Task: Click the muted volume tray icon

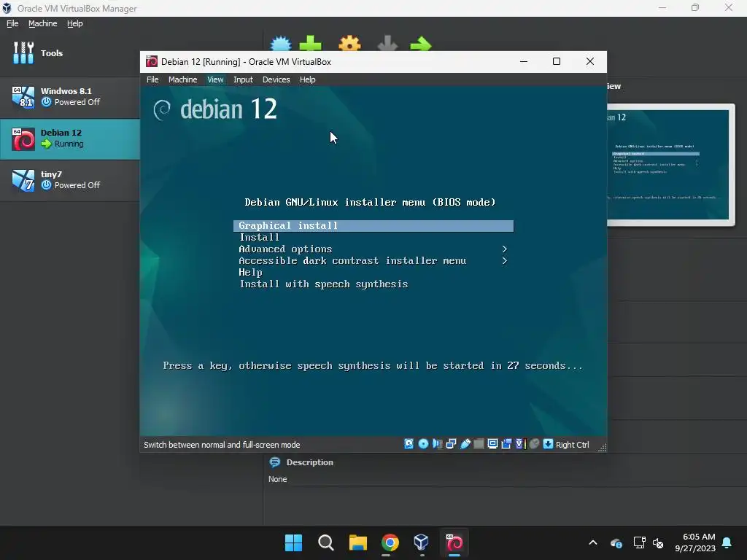Action: pos(658,542)
